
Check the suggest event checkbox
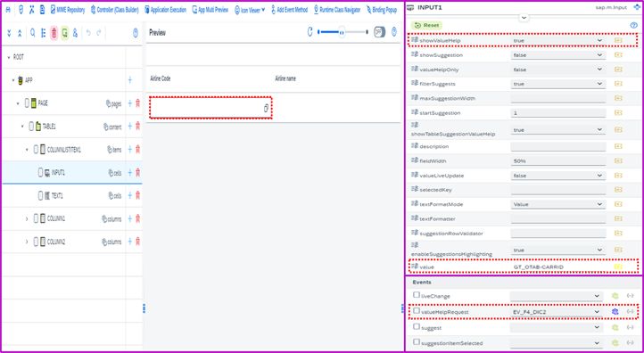[x=417, y=327]
